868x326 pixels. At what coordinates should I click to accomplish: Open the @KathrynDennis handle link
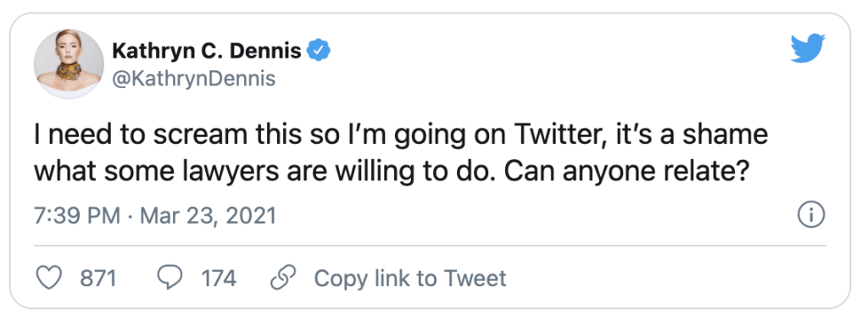coord(194,79)
